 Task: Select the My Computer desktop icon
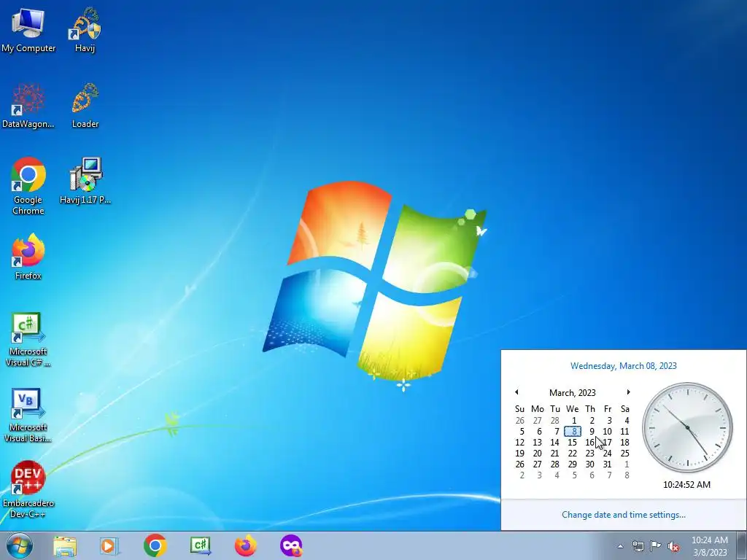point(28,29)
